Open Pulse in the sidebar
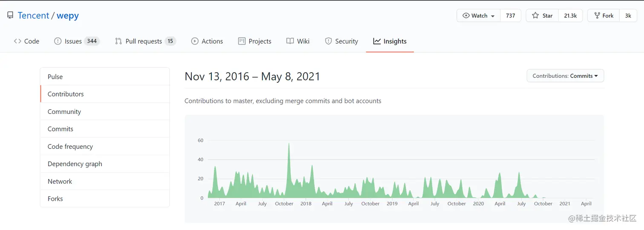 [105, 77]
